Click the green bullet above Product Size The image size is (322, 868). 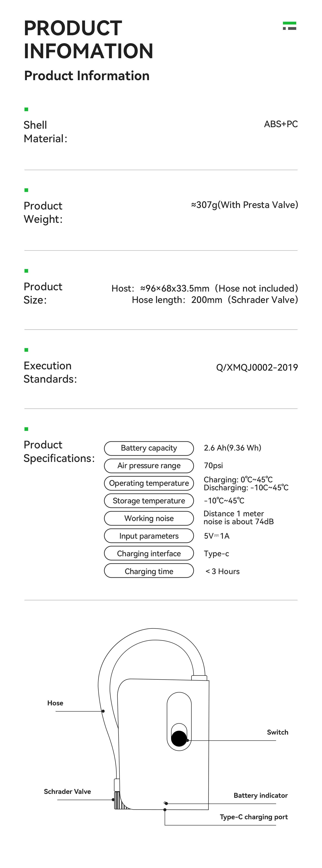[x=26, y=270]
